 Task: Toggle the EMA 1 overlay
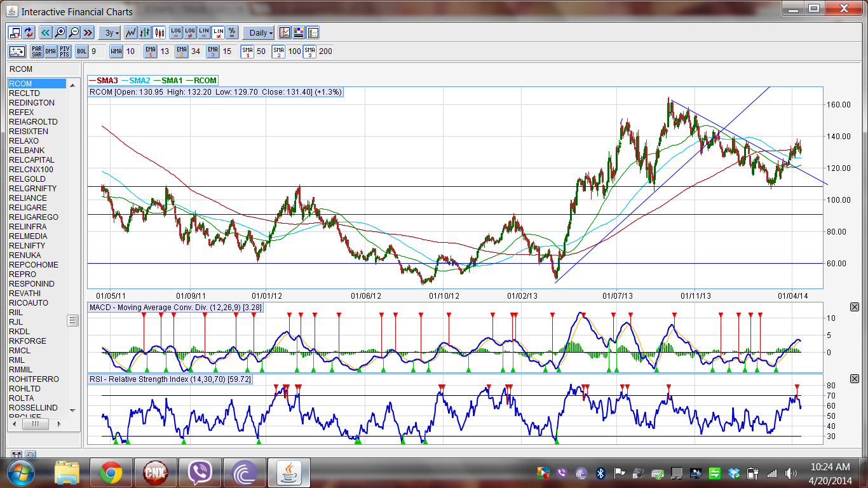(x=151, y=51)
